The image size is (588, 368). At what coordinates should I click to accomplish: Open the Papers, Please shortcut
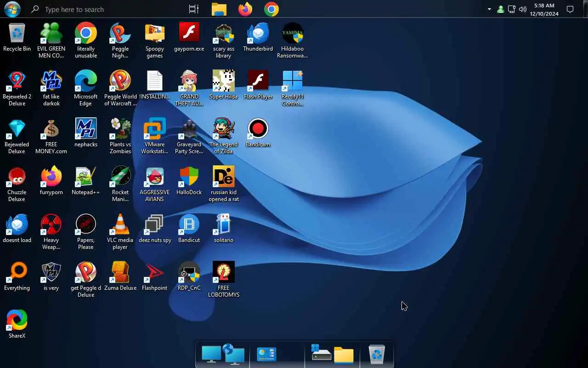point(86,232)
